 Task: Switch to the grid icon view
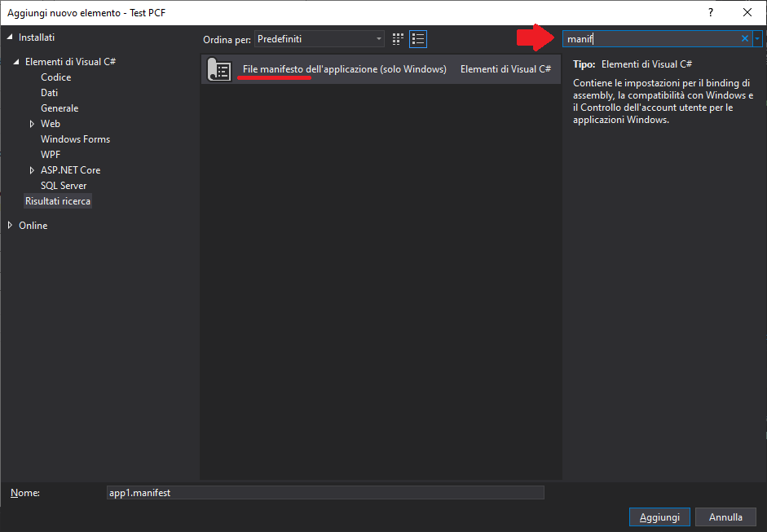[x=398, y=38]
